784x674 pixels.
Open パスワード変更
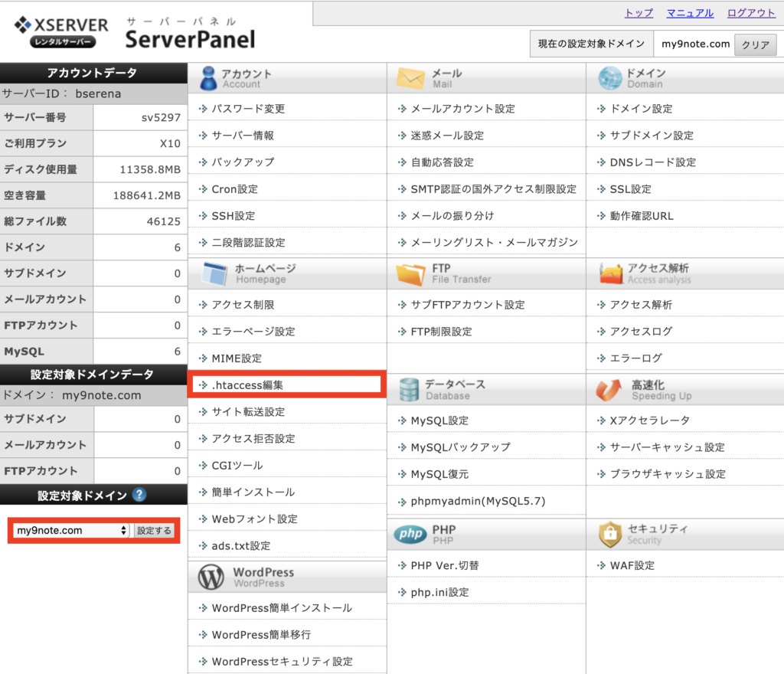coord(248,109)
